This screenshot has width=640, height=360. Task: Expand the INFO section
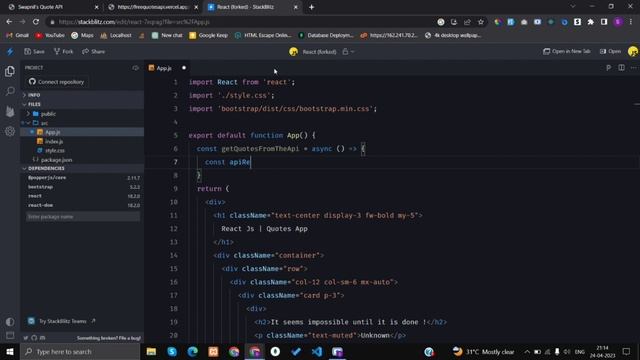click(x=82, y=95)
